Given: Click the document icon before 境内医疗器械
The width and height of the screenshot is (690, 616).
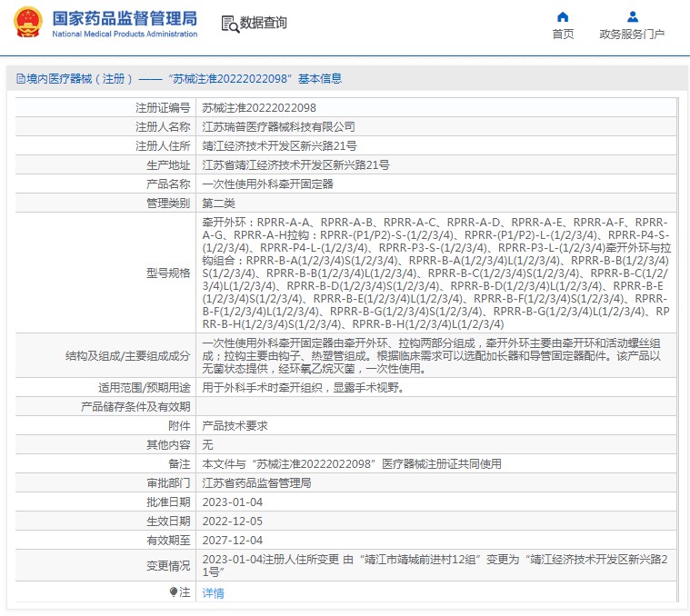Looking at the screenshot, I should point(21,79).
